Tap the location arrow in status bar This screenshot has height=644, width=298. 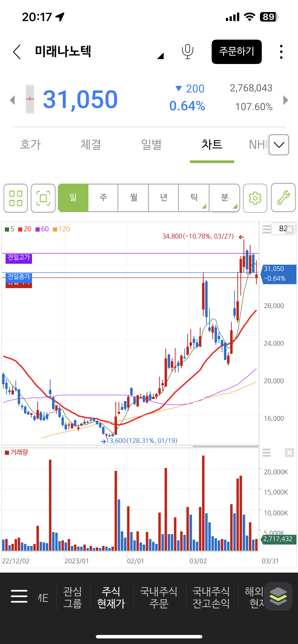click(60, 17)
